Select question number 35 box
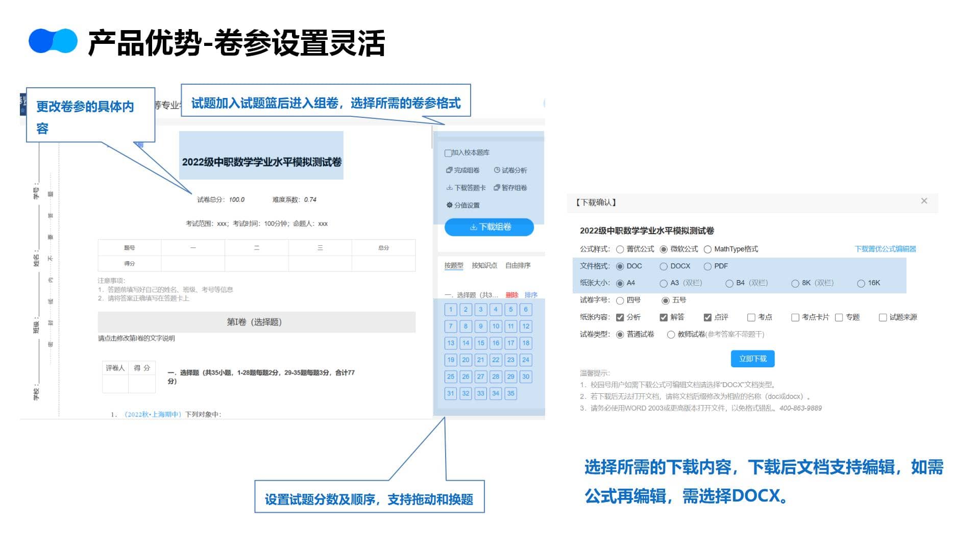The image size is (980, 551). click(510, 393)
